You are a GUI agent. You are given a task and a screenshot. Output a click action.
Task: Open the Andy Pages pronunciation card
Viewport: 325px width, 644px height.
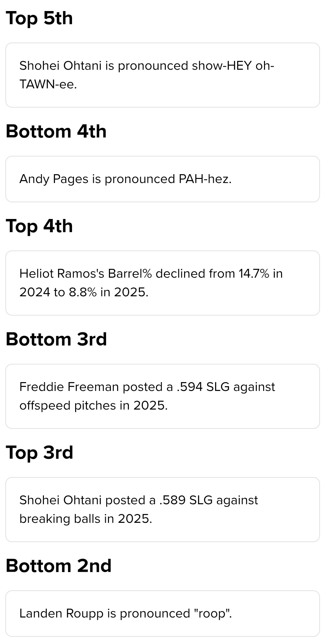pos(163,179)
